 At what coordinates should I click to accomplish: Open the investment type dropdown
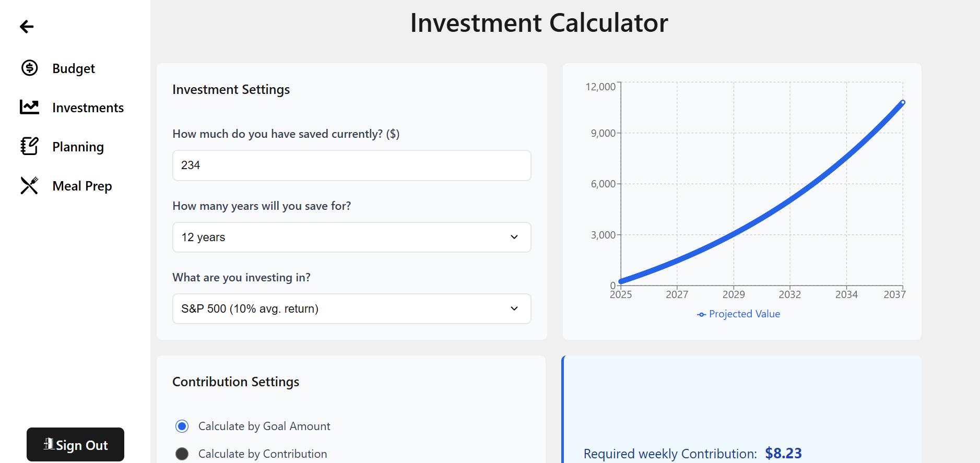click(351, 309)
